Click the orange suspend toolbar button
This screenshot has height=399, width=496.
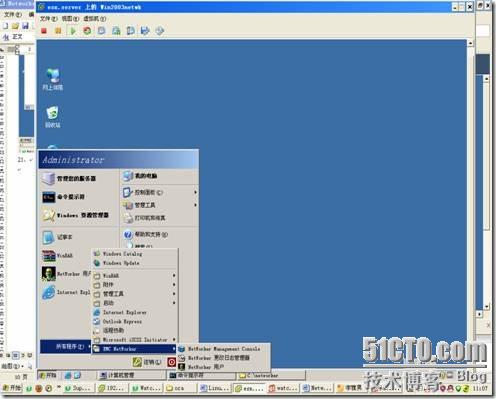58,31
